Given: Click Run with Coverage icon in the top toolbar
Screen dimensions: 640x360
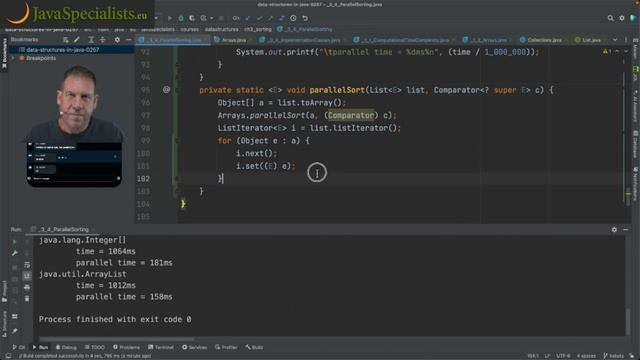Looking at the screenshot, I should pos(192,18).
